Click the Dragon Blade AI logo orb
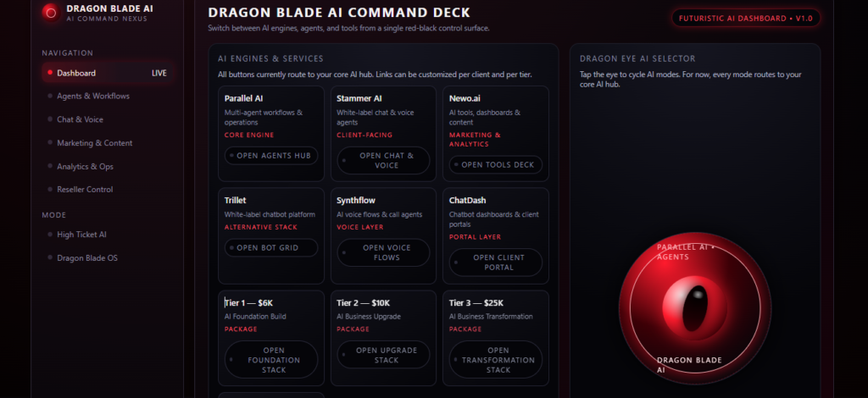The image size is (868, 398). [x=50, y=12]
